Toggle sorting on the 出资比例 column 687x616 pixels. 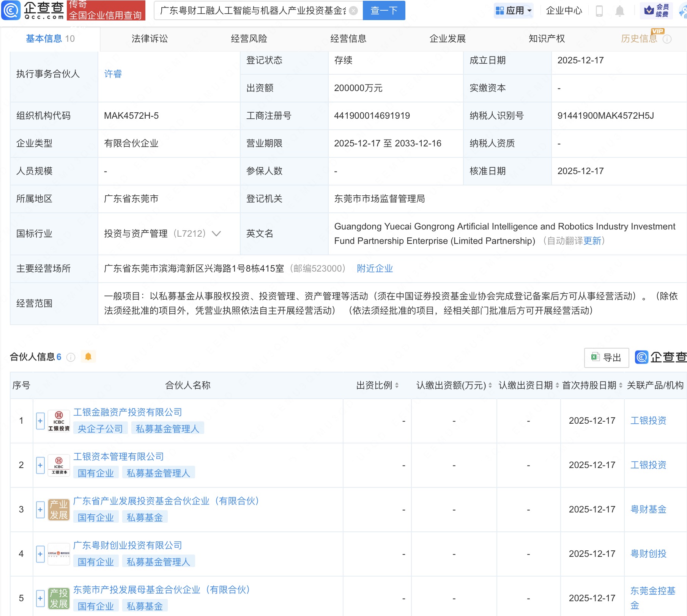click(397, 385)
